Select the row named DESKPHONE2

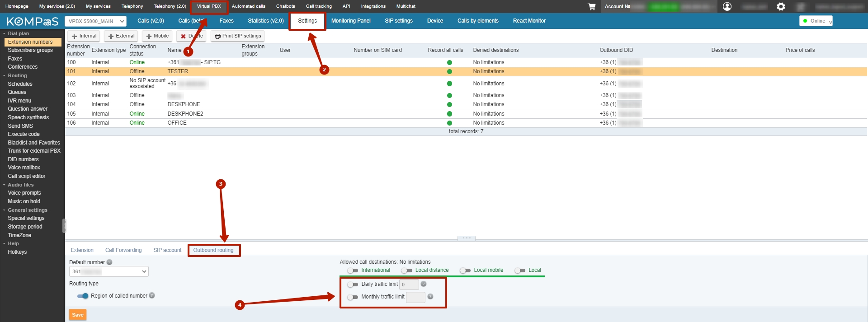pyautogui.click(x=466, y=114)
